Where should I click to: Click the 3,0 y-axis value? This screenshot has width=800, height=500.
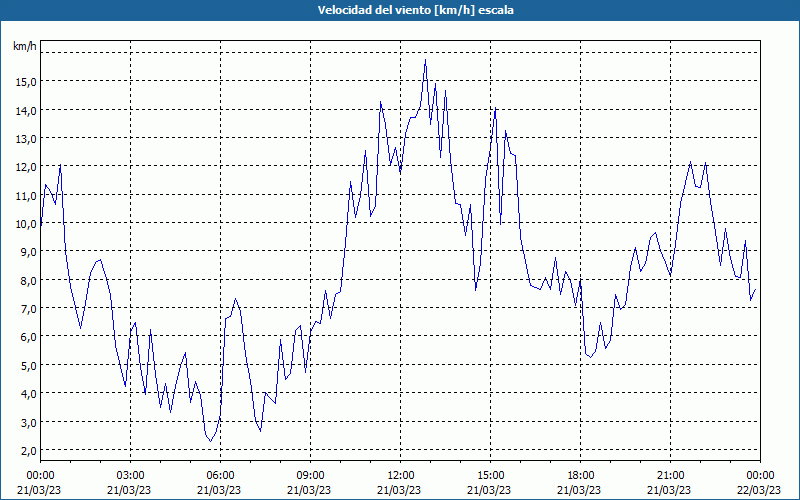[x=28, y=422]
